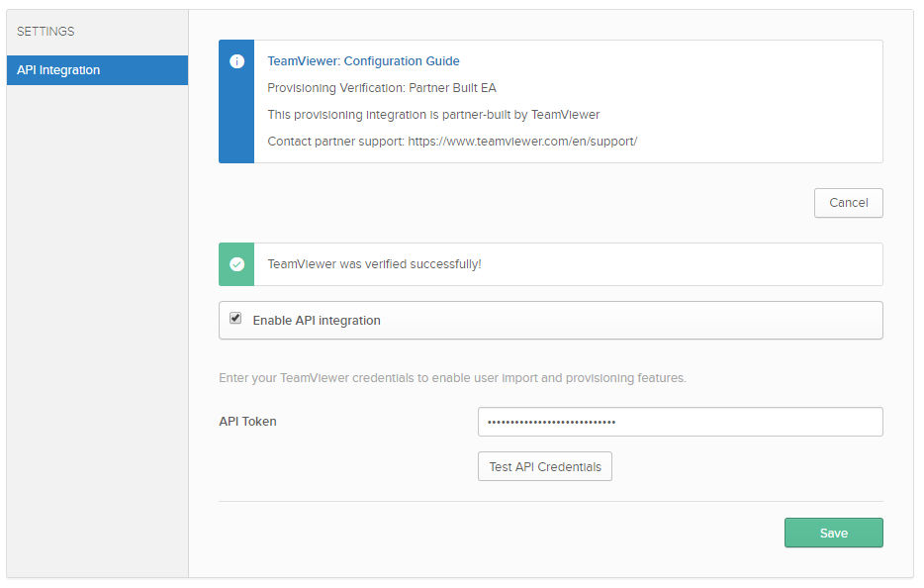Click the verified successfully message text
The image size is (924, 588).
click(374, 264)
